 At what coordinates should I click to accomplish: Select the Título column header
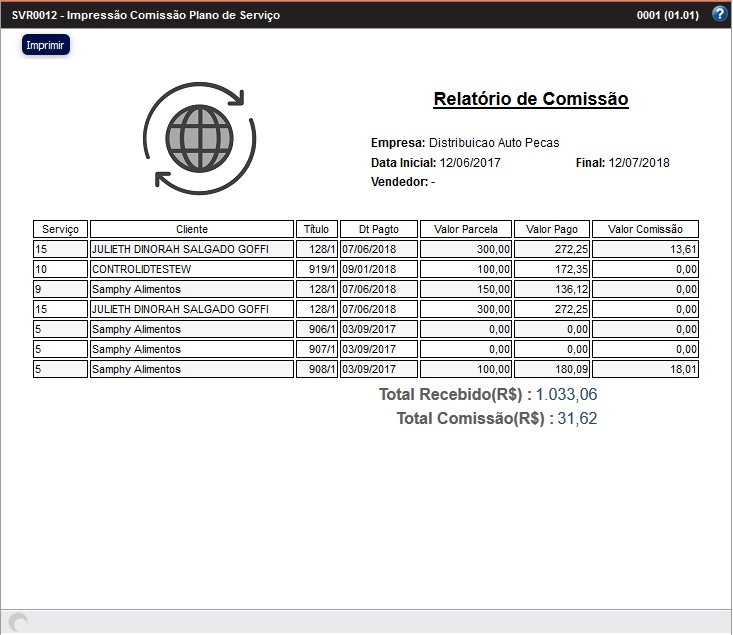coord(316,229)
